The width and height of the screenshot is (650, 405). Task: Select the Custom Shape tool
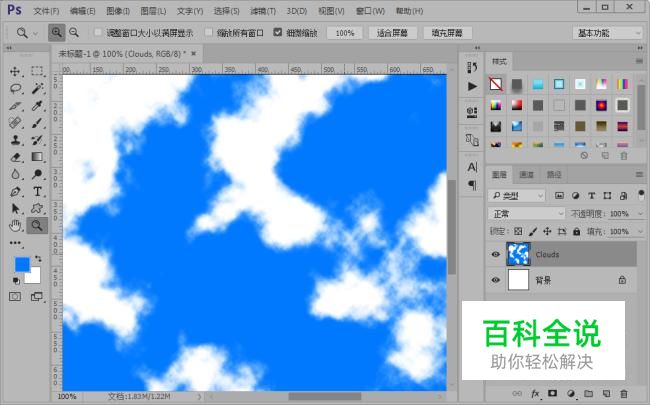coord(37,209)
